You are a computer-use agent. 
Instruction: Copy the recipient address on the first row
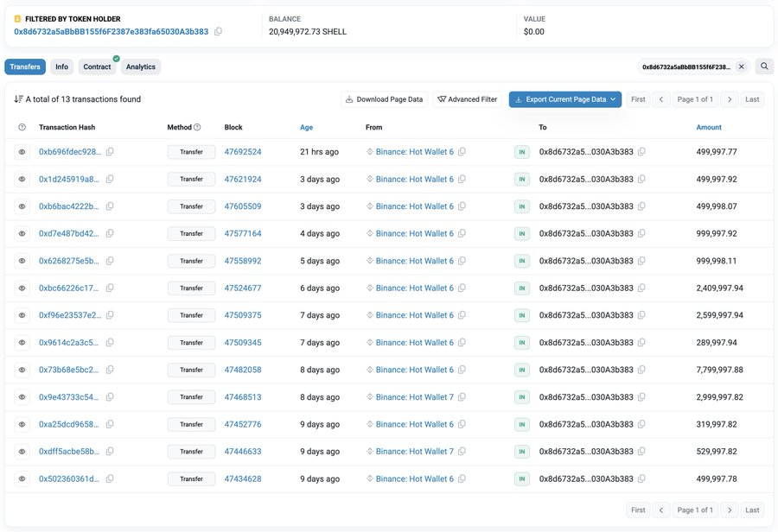coord(640,151)
